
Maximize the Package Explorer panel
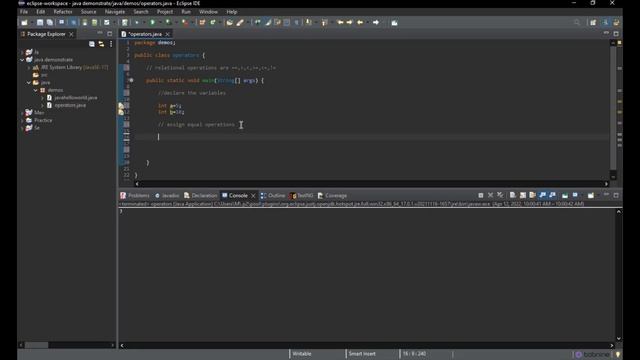tap(109, 33)
